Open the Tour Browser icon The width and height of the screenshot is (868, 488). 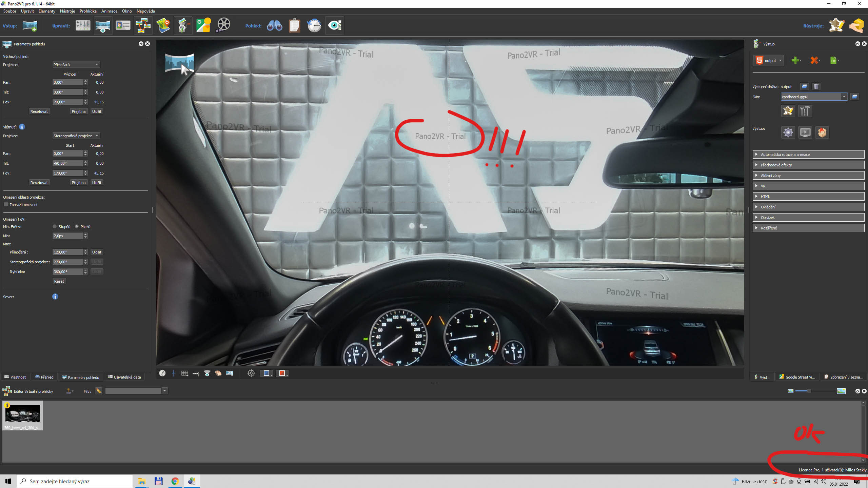(143, 25)
